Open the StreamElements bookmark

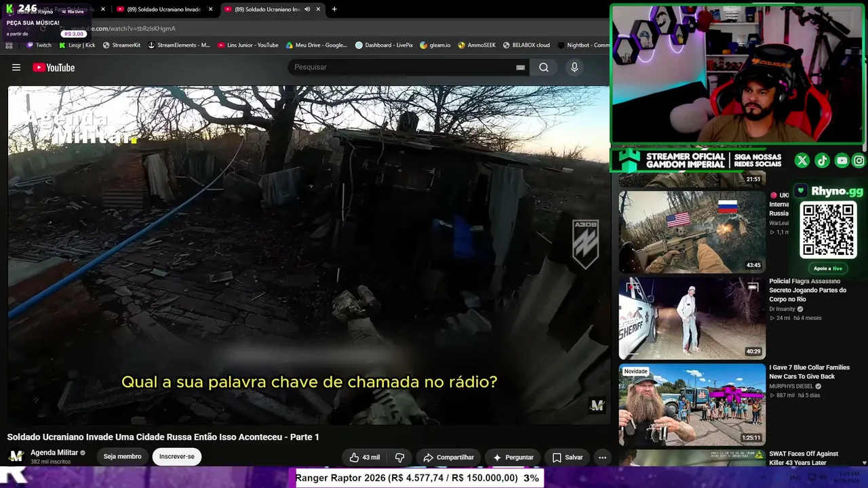[x=179, y=45]
